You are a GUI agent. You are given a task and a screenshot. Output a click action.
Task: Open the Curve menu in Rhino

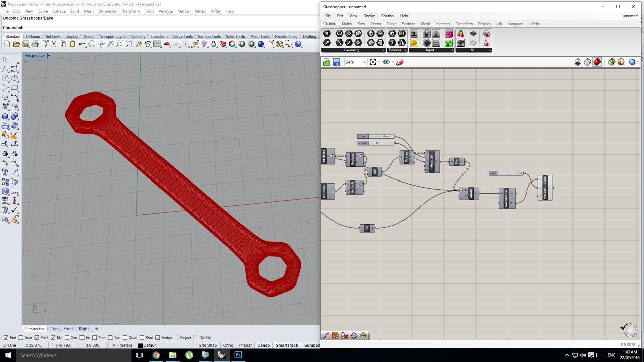click(x=43, y=11)
